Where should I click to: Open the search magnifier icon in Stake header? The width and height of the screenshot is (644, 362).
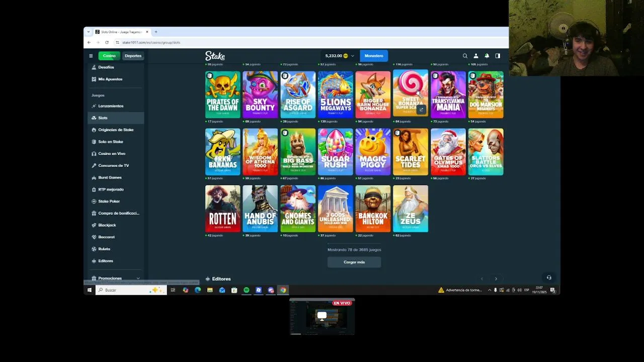465,56
